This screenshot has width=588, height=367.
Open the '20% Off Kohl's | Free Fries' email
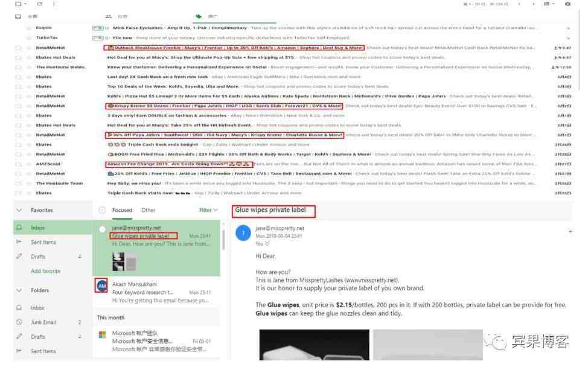[x=293, y=174]
